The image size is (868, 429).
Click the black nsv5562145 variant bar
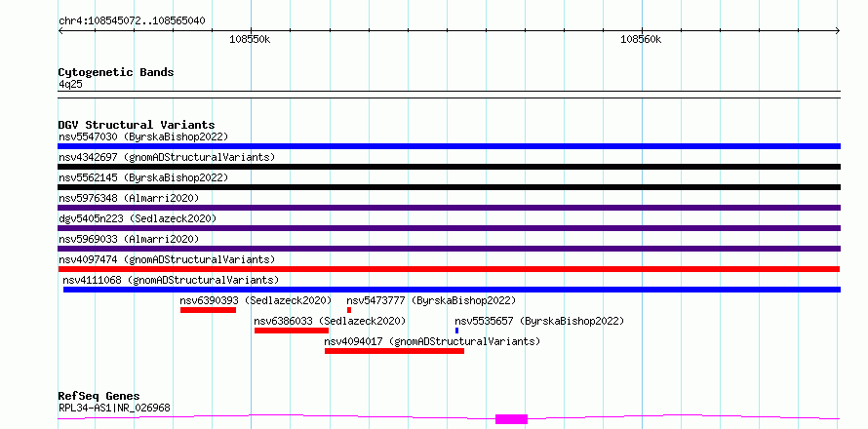[x=449, y=187]
